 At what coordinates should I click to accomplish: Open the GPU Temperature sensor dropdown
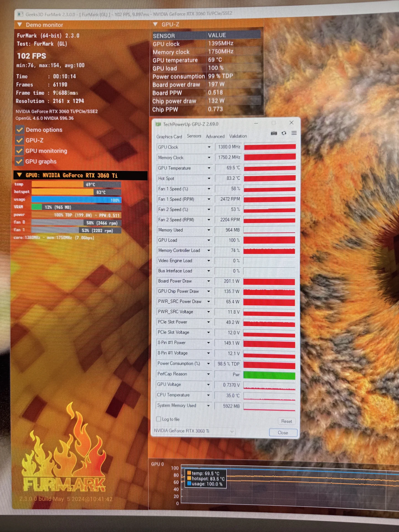[209, 168]
